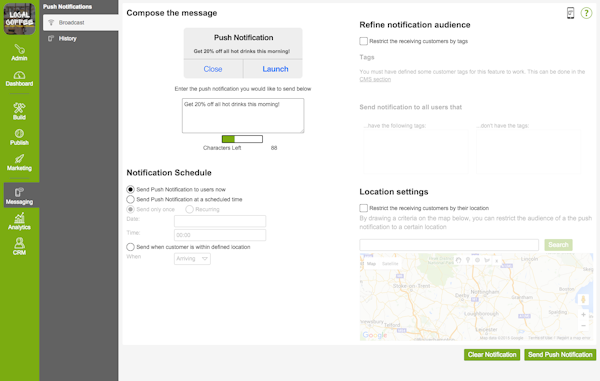600x381 pixels.
Task: Click the don't have the tags box
Action: coord(528,151)
